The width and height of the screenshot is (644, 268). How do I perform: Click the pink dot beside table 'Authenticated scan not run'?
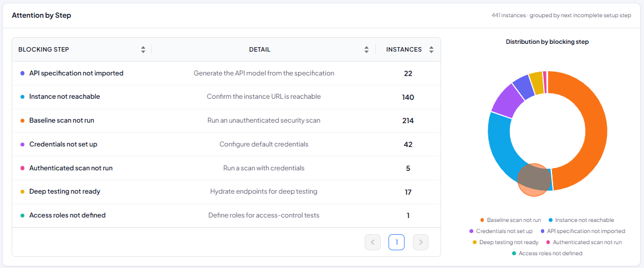22,168
